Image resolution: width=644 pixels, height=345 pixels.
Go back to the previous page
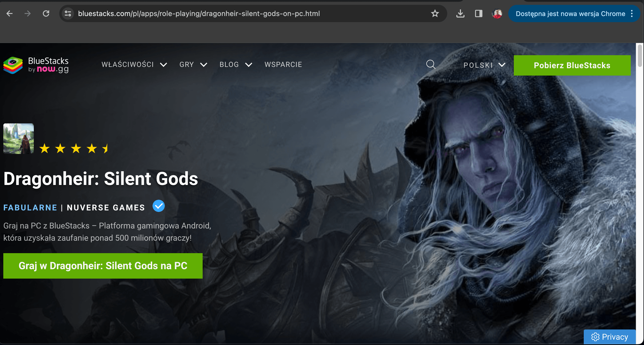pos(9,13)
